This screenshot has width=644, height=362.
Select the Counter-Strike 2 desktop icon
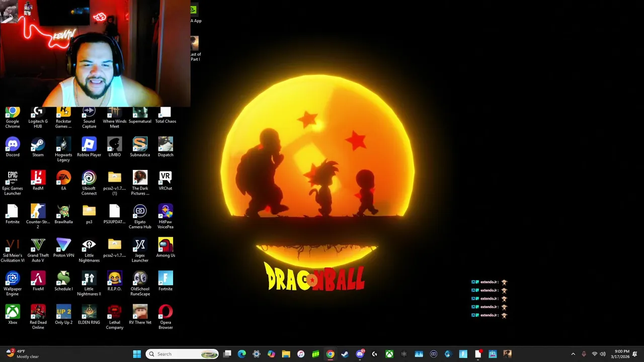coord(38,217)
